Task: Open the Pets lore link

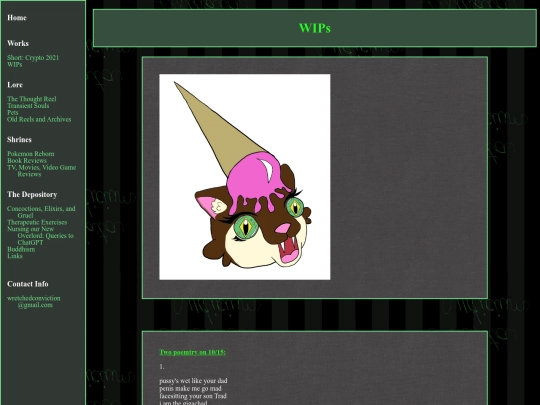Action: click(13, 112)
